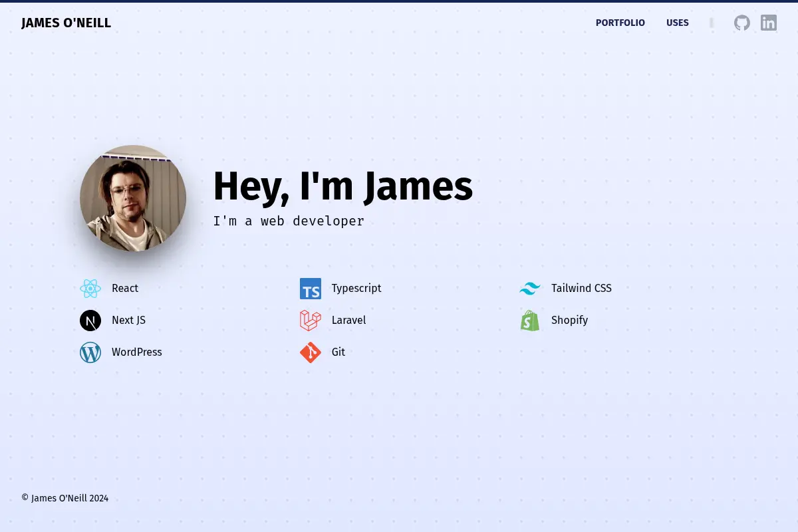
Task: Click the Shopify bag icon
Action: click(x=530, y=321)
